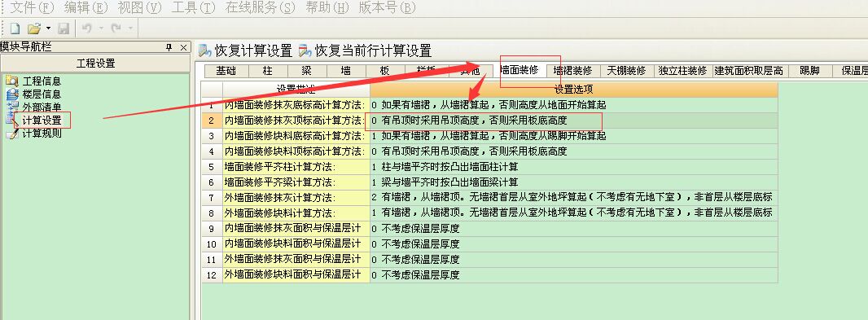This screenshot has height=320, width=868.
Task: Click 恢复当前行计算设置 button
Action: pos(365,51)
